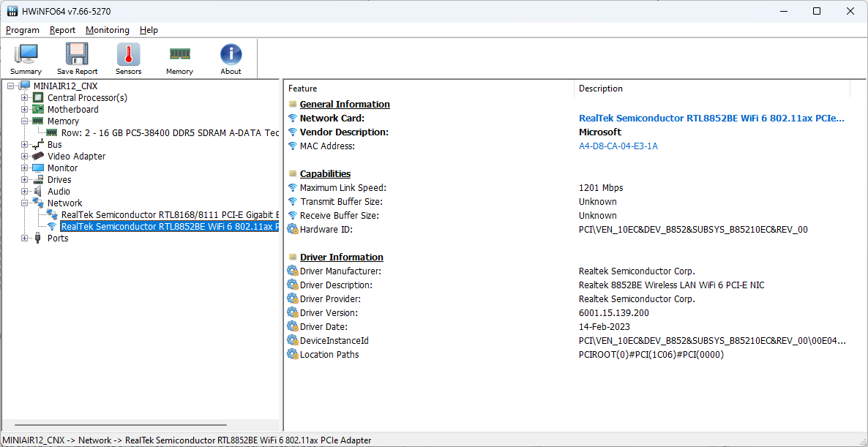Click the Wi-Fi icon beside Maximum Link Speed
Image resolution: width=868 pixels, height=447 pixels.
(x=293, y=187)
